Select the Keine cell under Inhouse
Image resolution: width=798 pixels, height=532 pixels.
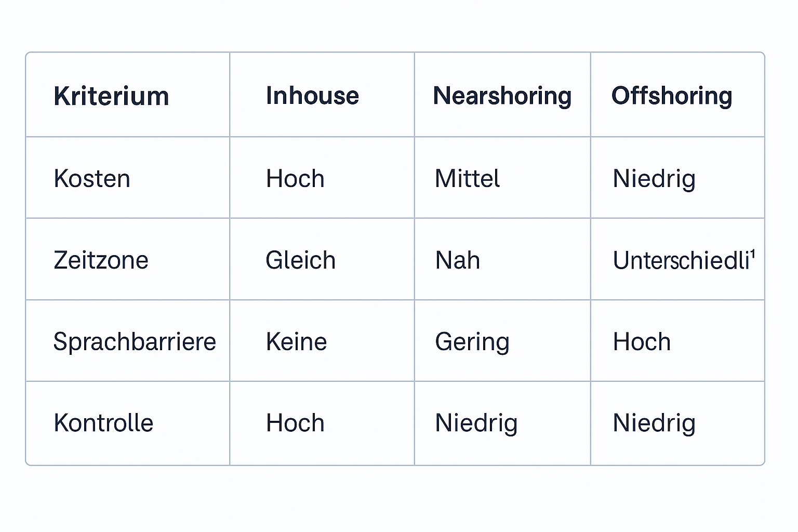pyautogui.click(x=296, y=342)
